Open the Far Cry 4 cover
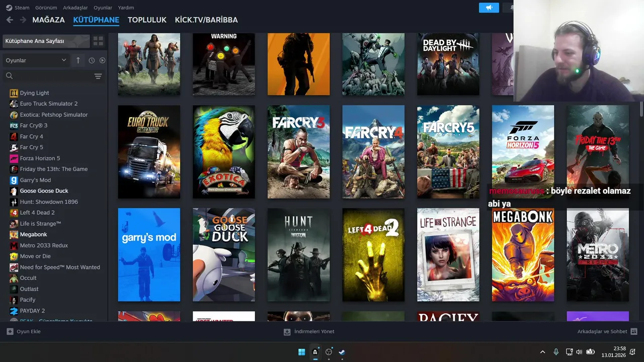 pyautogui.click(x=373, y=152)
